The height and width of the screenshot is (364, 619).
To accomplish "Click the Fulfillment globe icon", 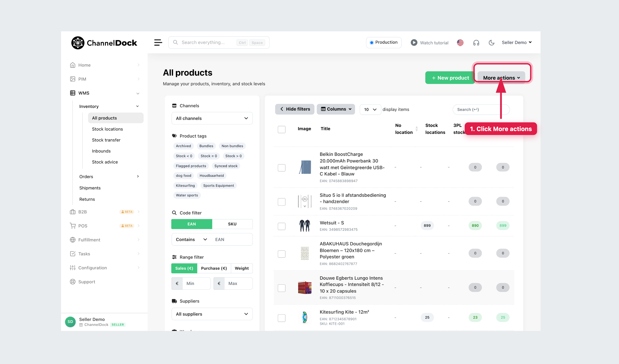I will click(73, 240).
